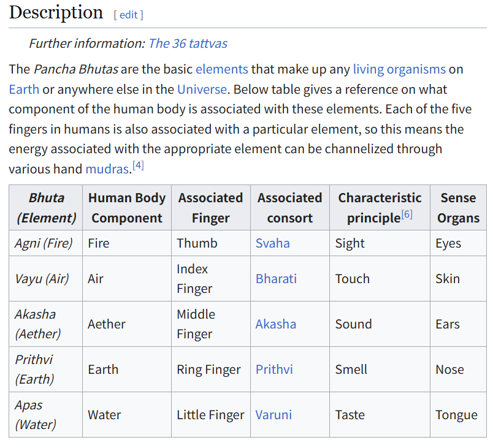Select the Varuni link
The width and height of the screenshot is (493, 448).
tap(273, 415)
